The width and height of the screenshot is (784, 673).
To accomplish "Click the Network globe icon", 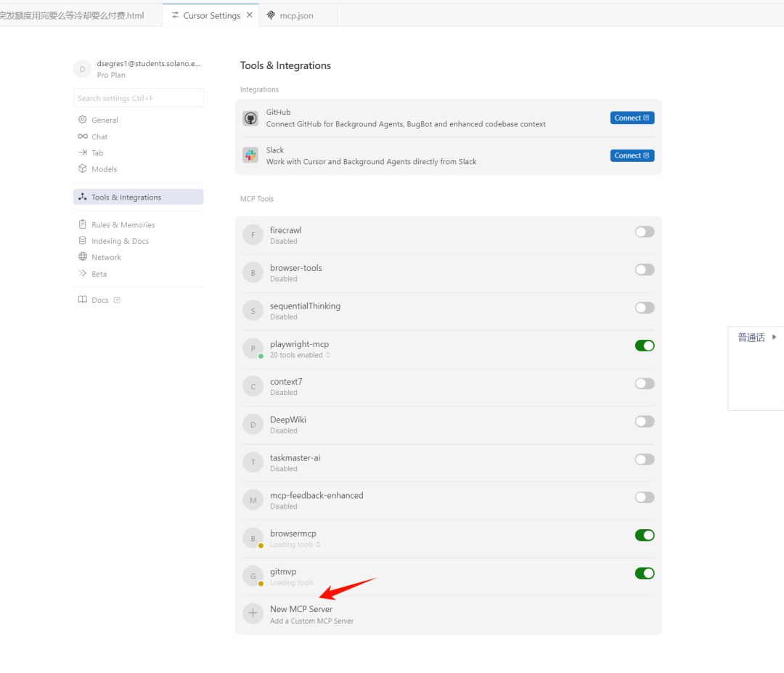I will (83, 256).
